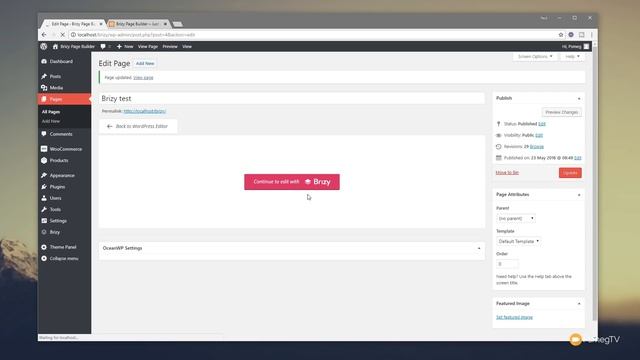Viewport: 640px width, 360px height.
Task: Open a new browser tab
Action: coord(177,24)
